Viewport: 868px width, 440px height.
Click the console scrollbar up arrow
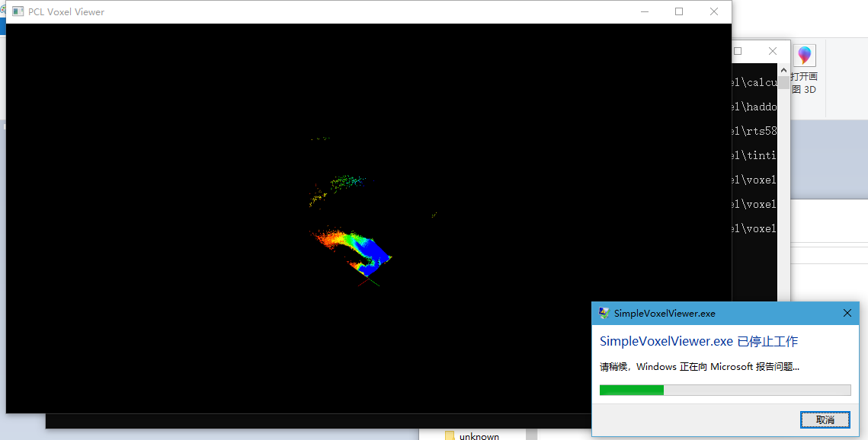783,69
